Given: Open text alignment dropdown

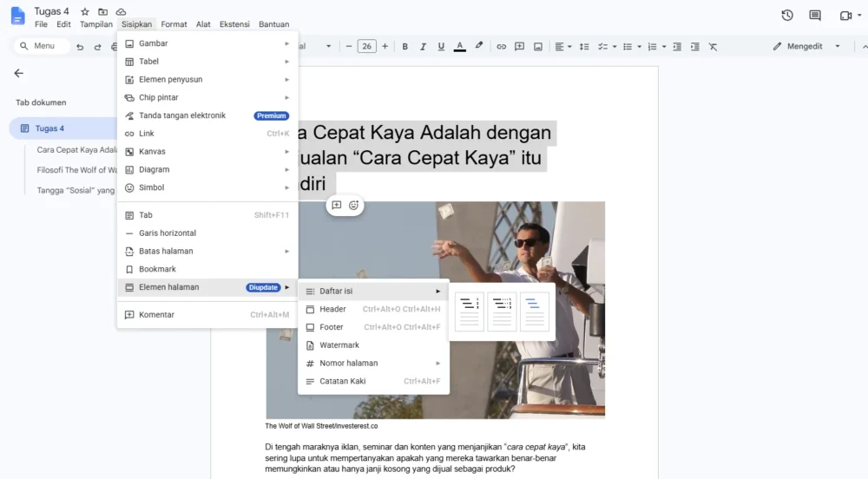Looking at the screenshot, I should pyautogui.click(x=563, y=47).
